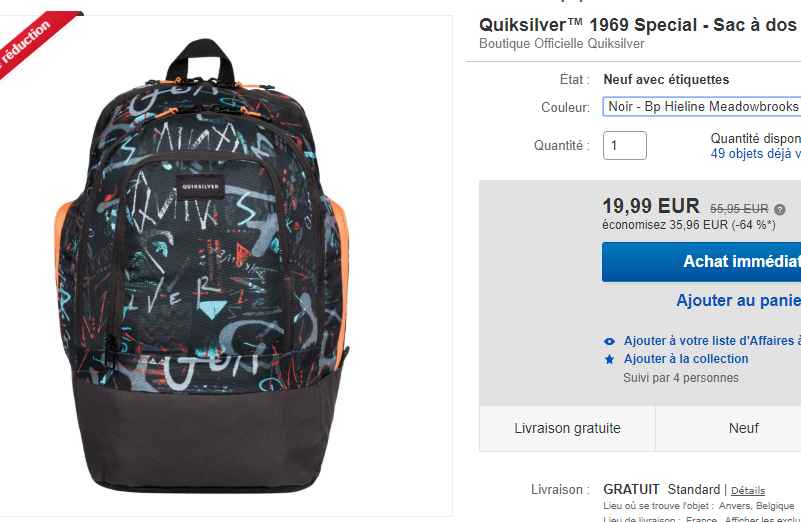The width and height of the screenshot is (801, 522).
Task: Click the Boutique Officielle Quiksilver subtitle
Action: (x=561, y=43)
